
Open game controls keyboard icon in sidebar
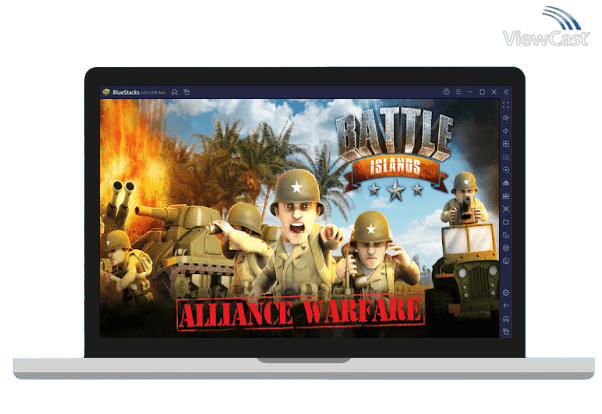[x=506, y=157]
